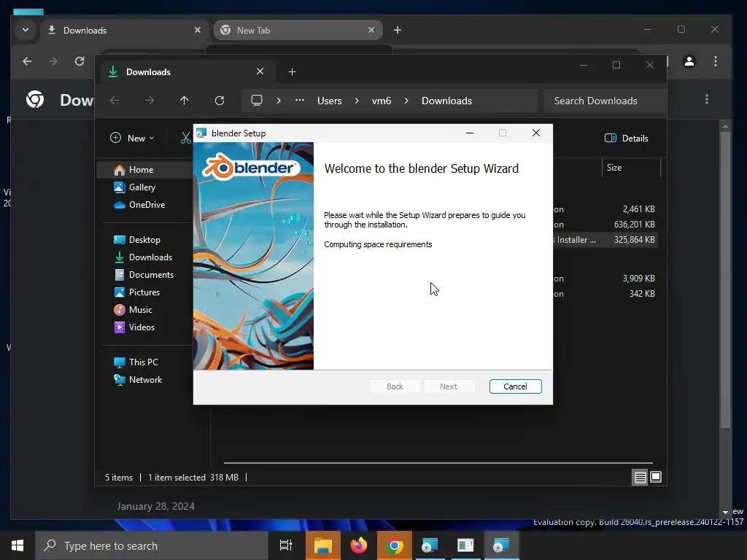The height and width of the screenshot is (560, 747).
Task: Expand chevron after the monitor icon
Action: (x=279, y=101)
